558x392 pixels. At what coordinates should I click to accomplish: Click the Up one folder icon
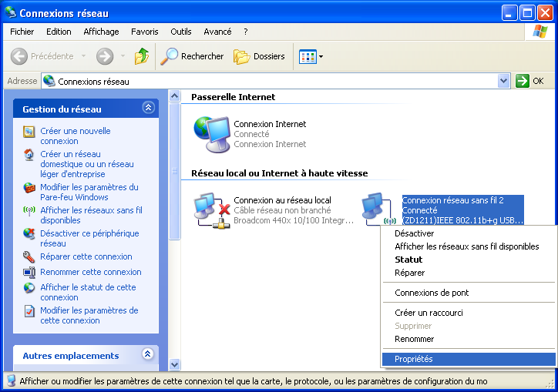pos(142,56)
